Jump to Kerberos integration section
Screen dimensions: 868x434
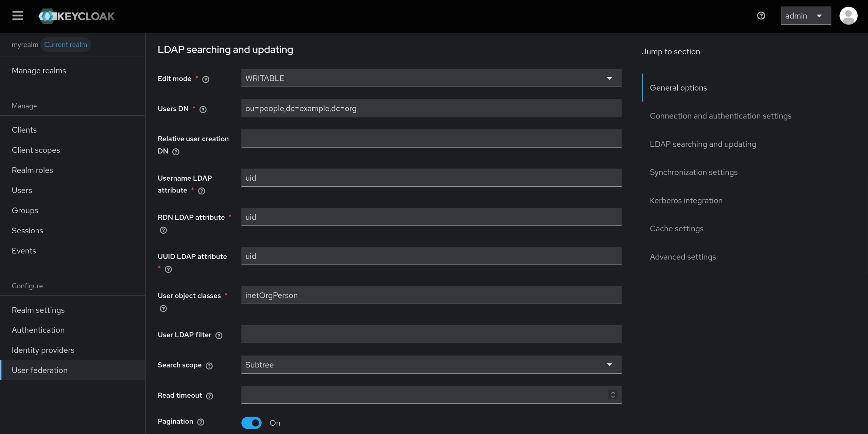pos(686,200)
